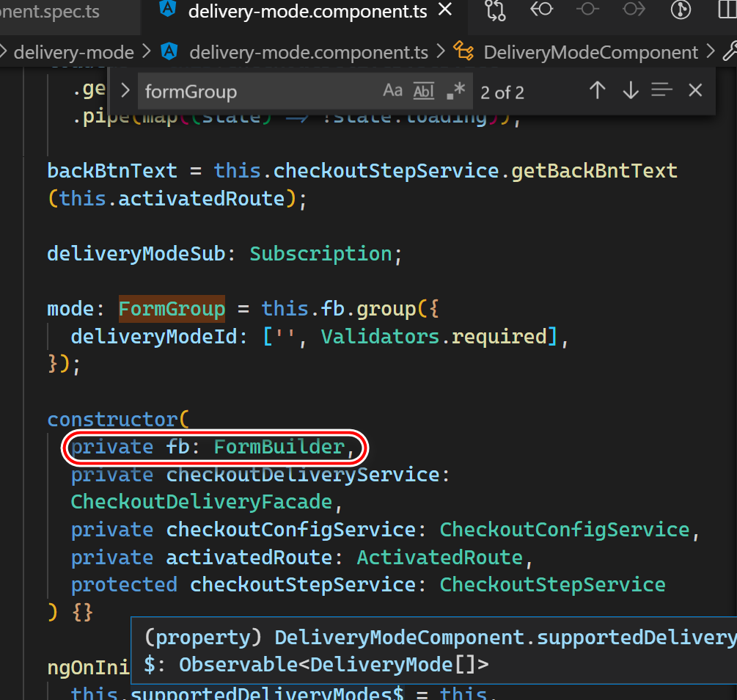
Task: Click getBackBntText method call
Action: point(594,171)
